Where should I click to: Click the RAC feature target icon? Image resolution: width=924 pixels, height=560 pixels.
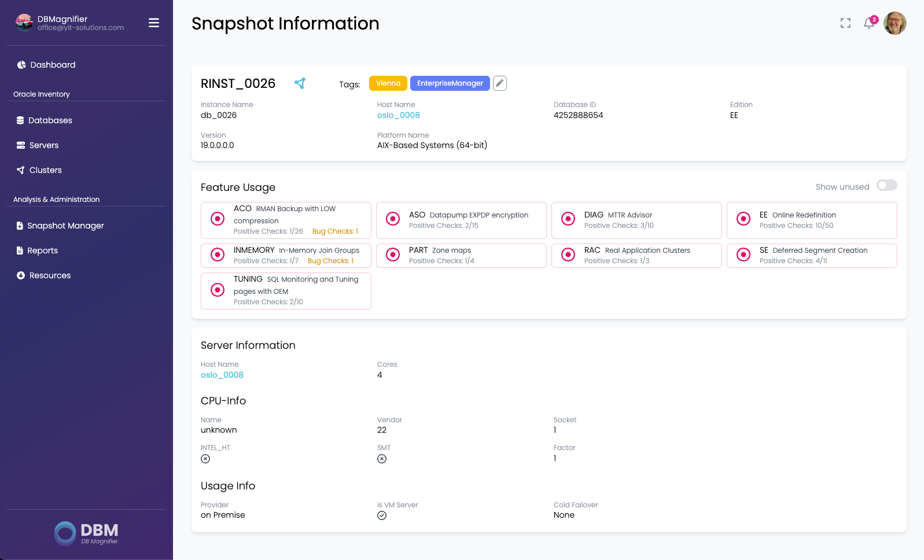pyautogui.click(x=568, y=255)
